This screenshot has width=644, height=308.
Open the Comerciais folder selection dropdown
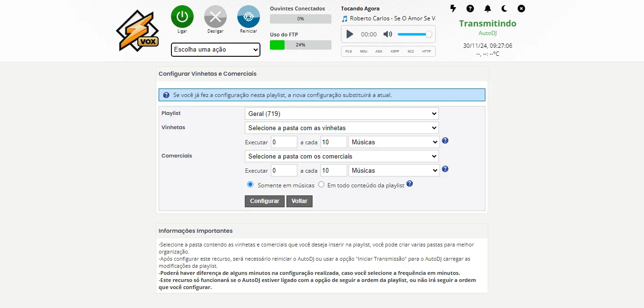click(x=341, y=156)
